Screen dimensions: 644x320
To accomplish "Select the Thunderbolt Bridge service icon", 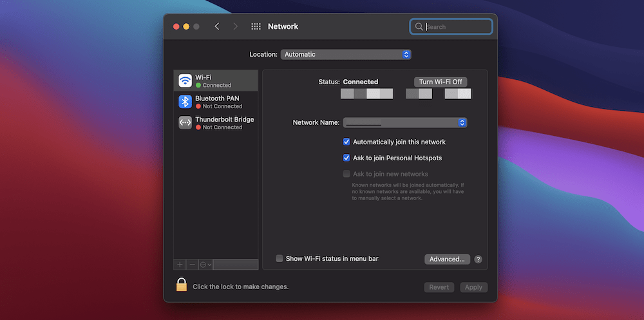I will coord(185,122).
